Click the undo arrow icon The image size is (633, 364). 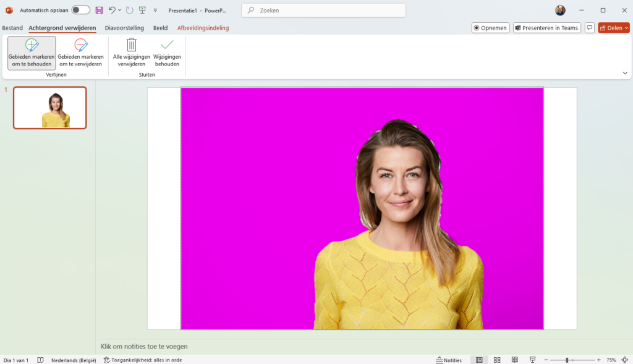(111, 11)
